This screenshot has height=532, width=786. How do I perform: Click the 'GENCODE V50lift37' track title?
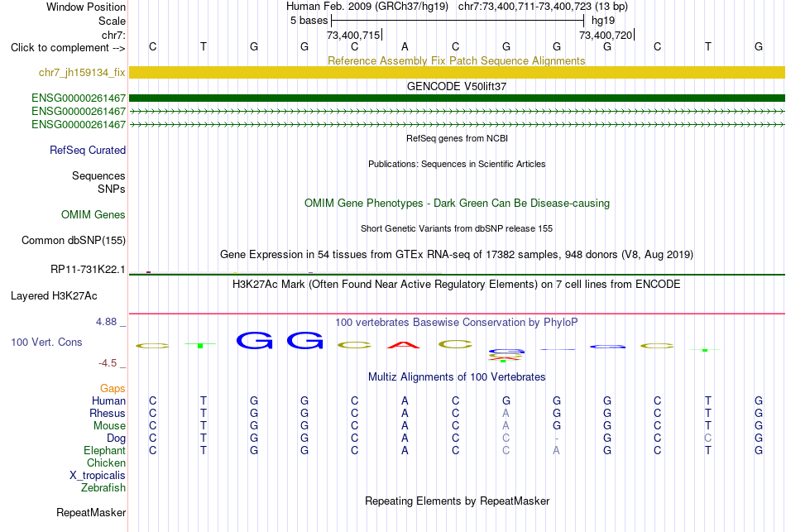click(456, 86)
